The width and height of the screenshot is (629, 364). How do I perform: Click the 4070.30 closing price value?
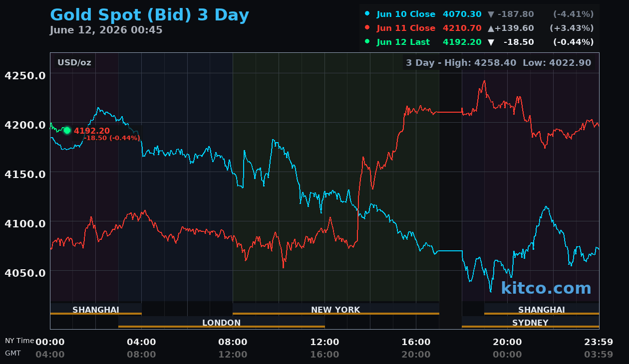tap(462, 14)
